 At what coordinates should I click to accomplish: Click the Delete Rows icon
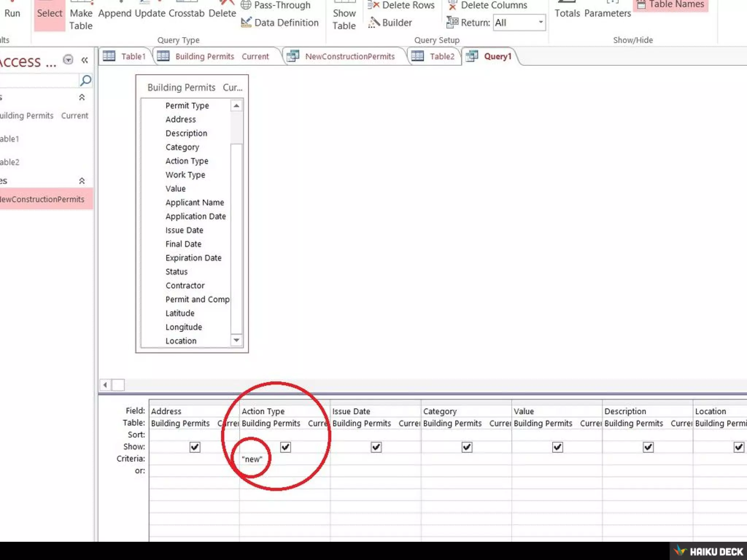click(x=373, y=5)
